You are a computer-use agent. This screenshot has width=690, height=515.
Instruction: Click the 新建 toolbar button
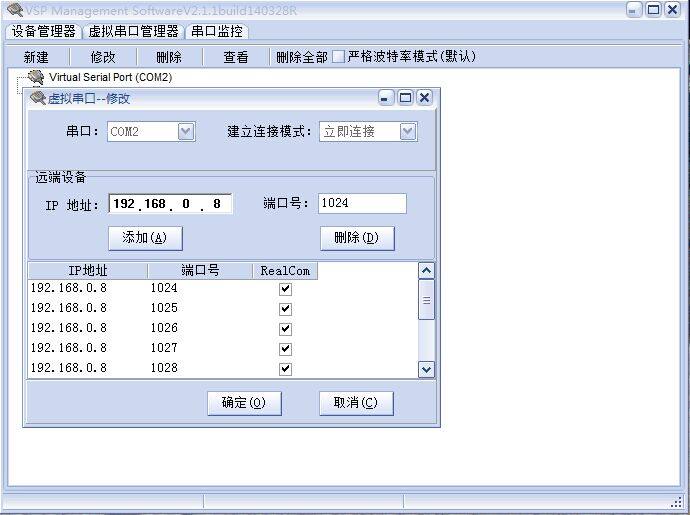click(x=36, y=57)
